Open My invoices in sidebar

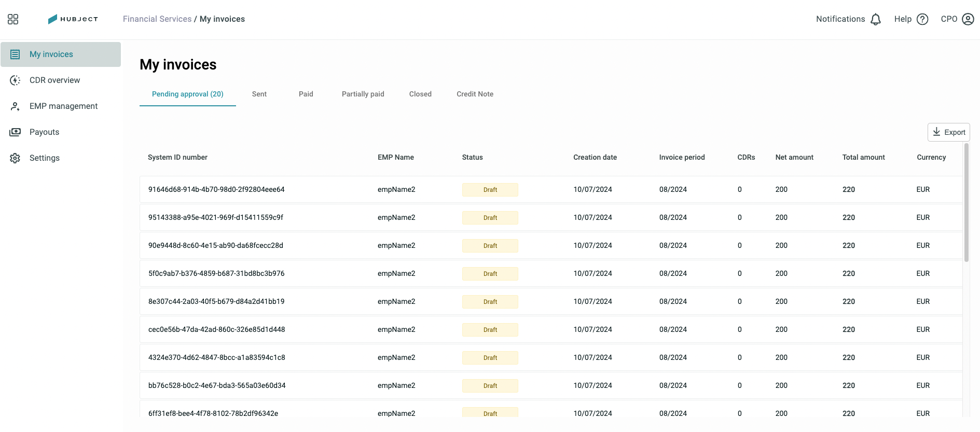(61, 54)
